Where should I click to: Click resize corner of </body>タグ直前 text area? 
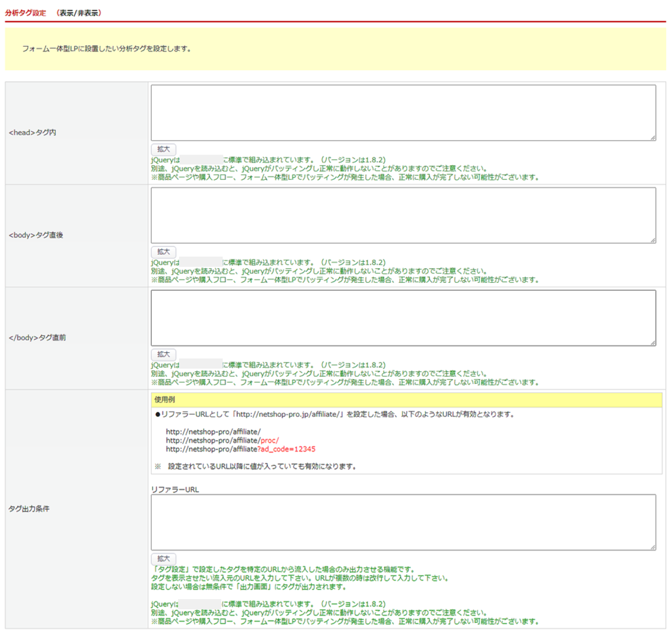tap(653, 343)
